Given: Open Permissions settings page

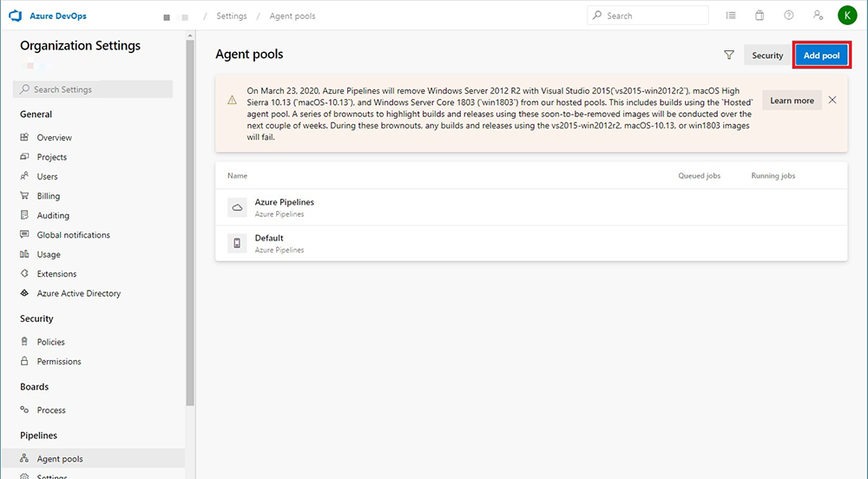Looking at the screenshot, I should click(59, 361).
